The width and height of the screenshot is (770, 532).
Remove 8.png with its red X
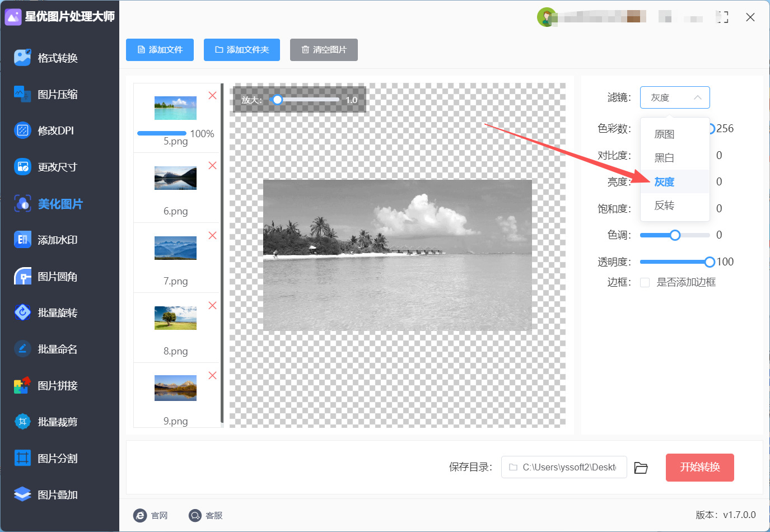(x=212, y=306)
